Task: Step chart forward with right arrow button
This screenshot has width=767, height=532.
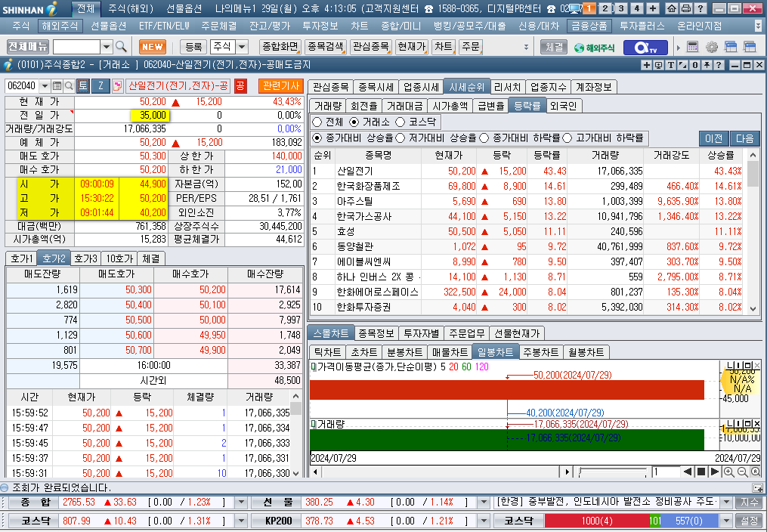Action: point(714,472)
